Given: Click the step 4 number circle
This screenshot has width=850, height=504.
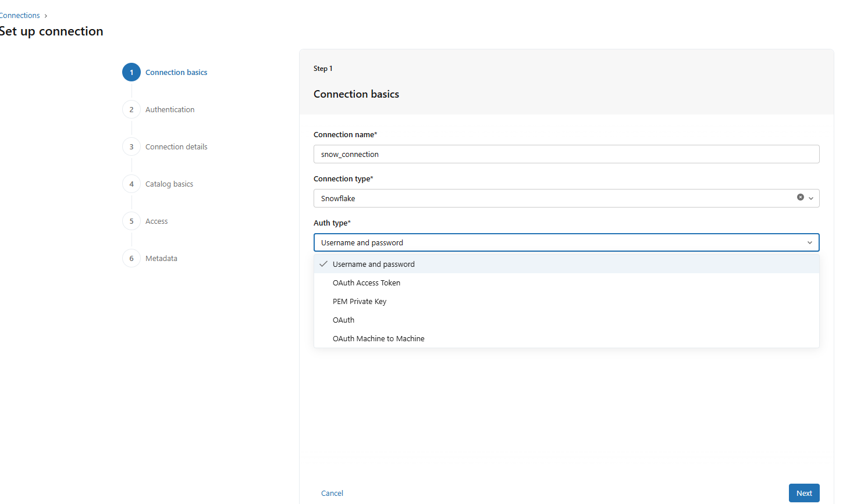Looking at the screenshot, I should [x=131, y=184].
